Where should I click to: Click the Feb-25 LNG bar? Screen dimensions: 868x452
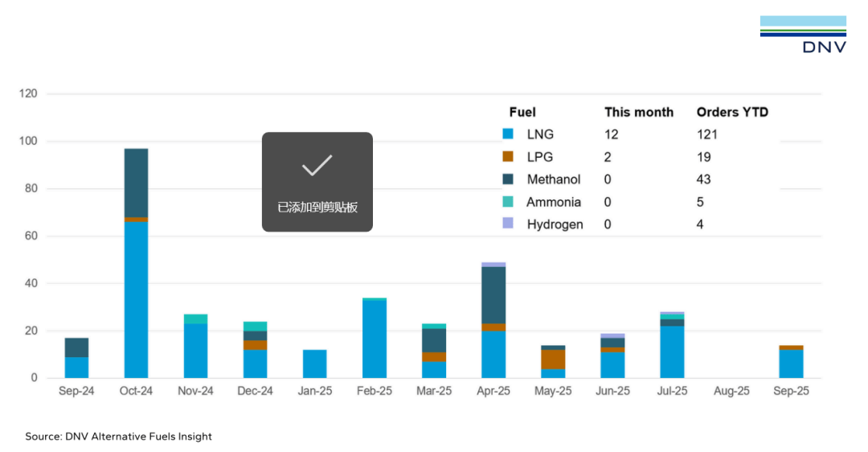click(x=375, y=339)
